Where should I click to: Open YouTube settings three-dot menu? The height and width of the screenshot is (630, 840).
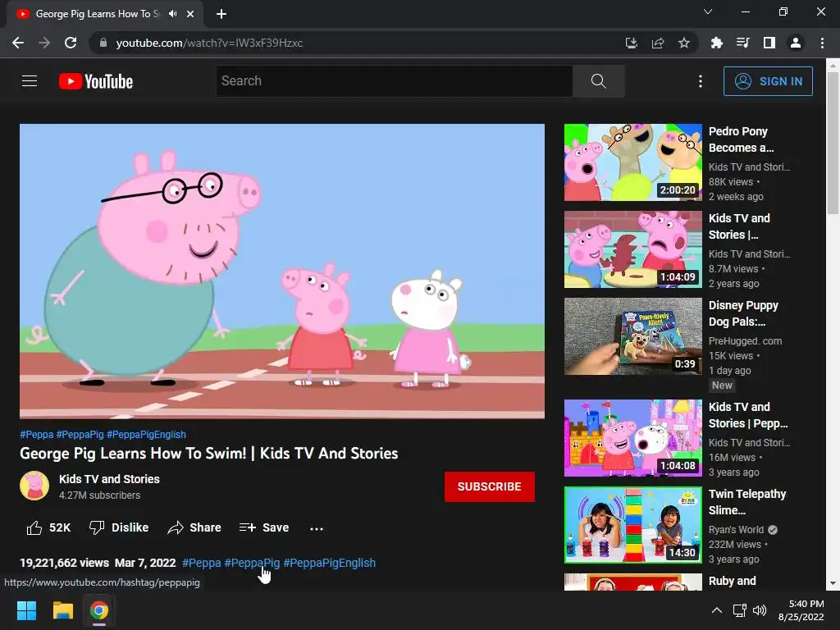[701, 81]
